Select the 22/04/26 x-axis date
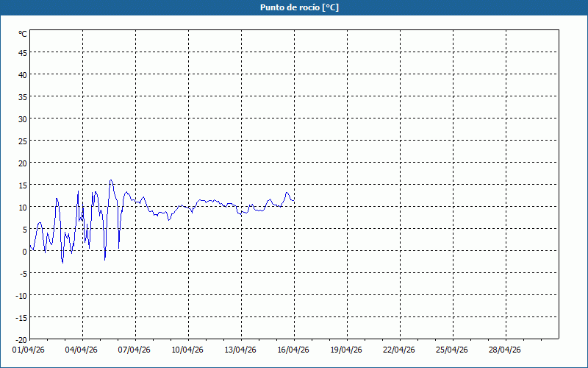 [x=399, y=350]
